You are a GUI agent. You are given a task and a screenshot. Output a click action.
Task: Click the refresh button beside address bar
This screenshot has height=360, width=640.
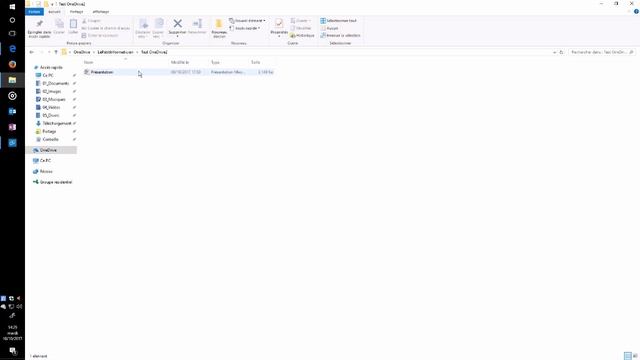click(561, 52)
